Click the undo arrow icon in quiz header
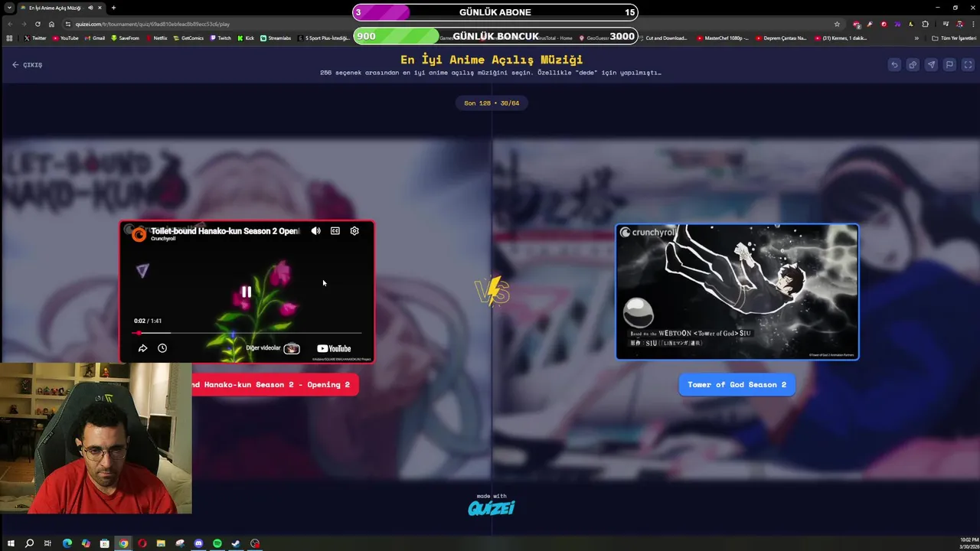This screenshot has width=980, height=551. coord(894,65)
